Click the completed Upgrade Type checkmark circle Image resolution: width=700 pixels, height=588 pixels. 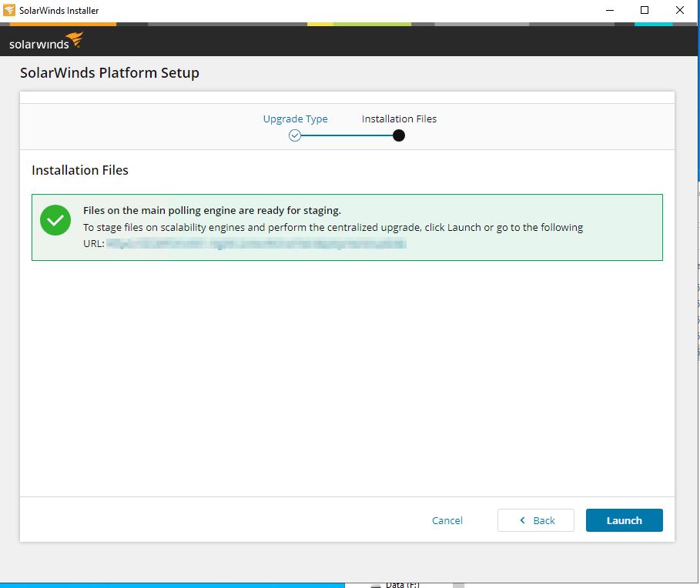point(295,135)
